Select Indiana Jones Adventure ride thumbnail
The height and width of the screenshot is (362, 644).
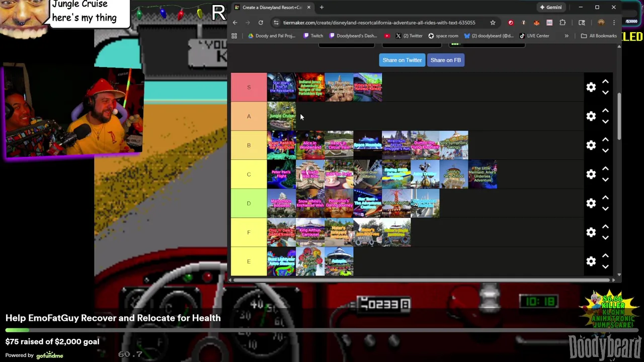point(310,87)
